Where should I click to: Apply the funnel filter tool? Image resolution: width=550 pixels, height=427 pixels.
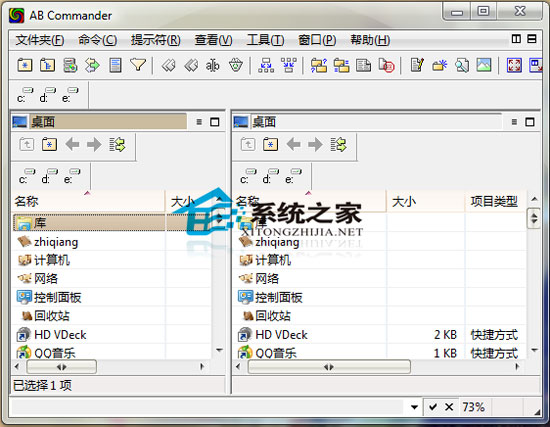138,65
